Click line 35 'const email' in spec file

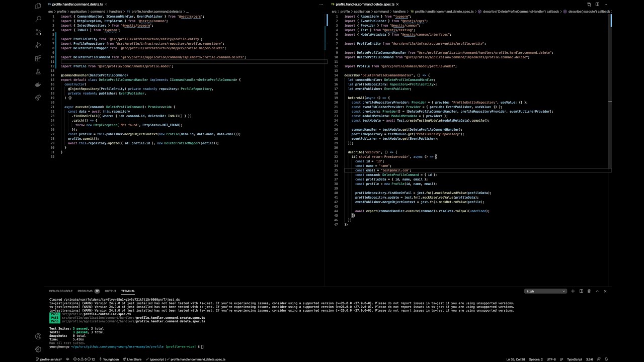383,170
